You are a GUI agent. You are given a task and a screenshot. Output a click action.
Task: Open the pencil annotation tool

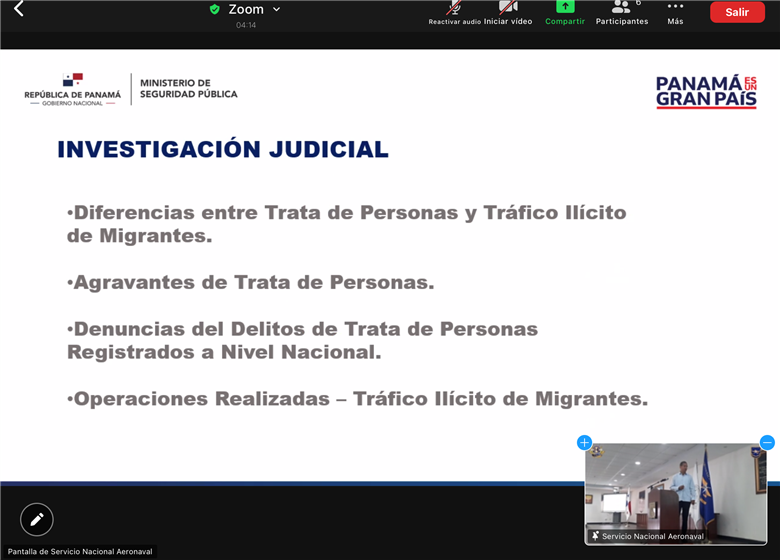37,520
